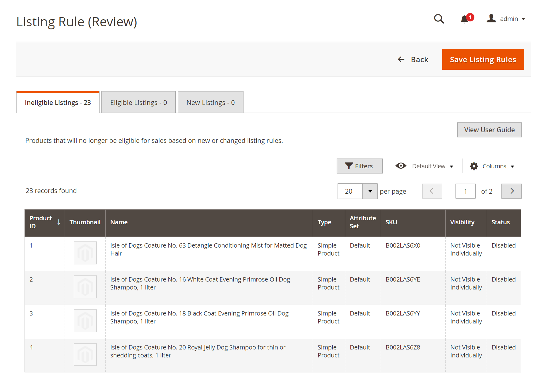This screenshot has width=544, height=392.
Task: Click thumbnail of product ID 3
Action: pos(85,321)
